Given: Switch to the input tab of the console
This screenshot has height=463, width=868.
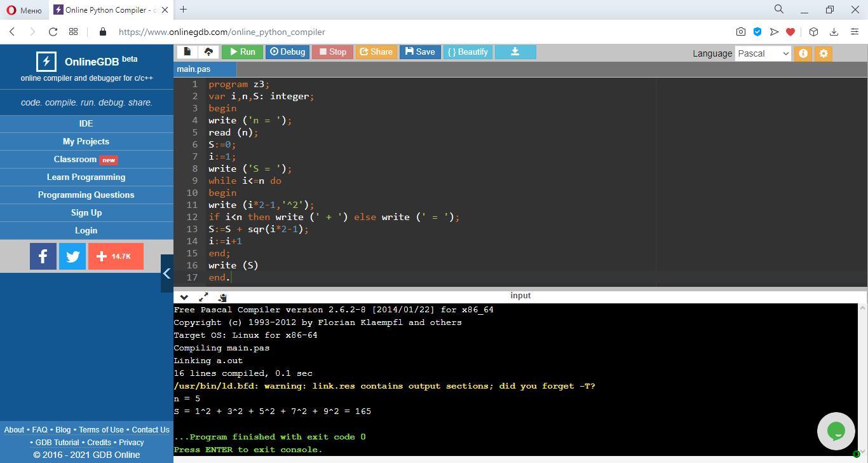Looking at the screenshot, I should pyautogui.click(x=520, y=296).
